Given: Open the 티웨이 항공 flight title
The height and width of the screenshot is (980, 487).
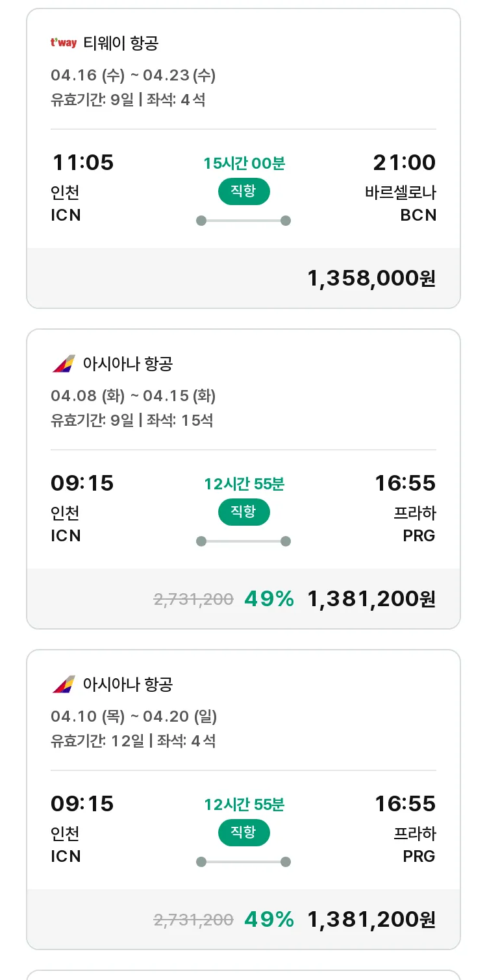Looking at the screenshot, I should (x=121, y=43).
